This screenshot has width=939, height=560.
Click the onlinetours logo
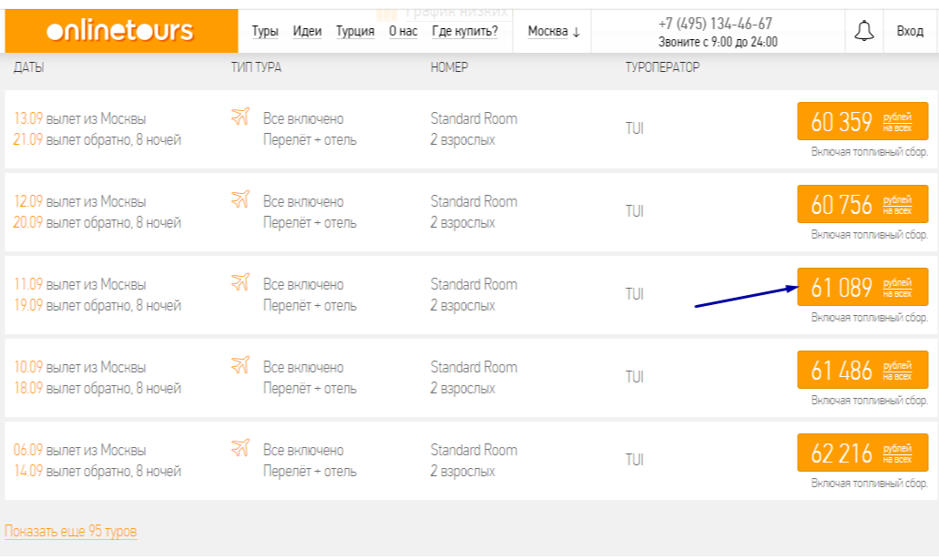(x=119, y=31)
